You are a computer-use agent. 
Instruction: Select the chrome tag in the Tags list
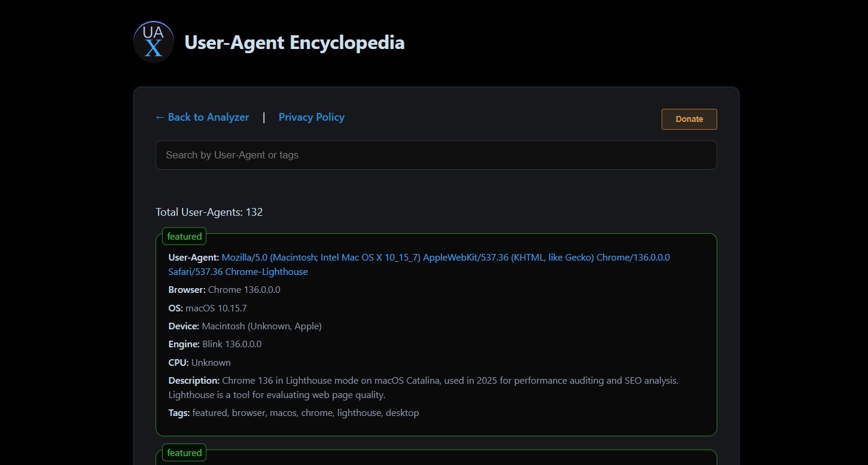point(317,412)
